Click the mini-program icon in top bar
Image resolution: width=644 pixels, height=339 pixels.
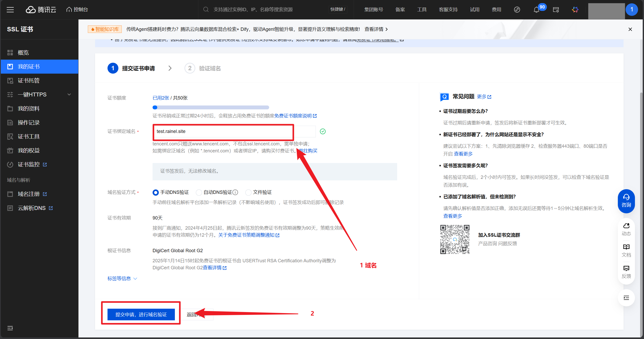517,10
